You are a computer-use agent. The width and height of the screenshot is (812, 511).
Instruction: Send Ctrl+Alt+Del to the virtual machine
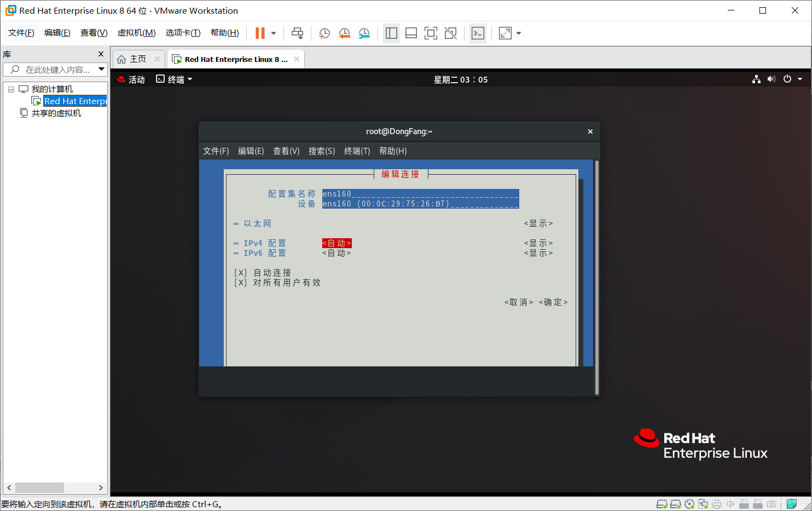297,33
